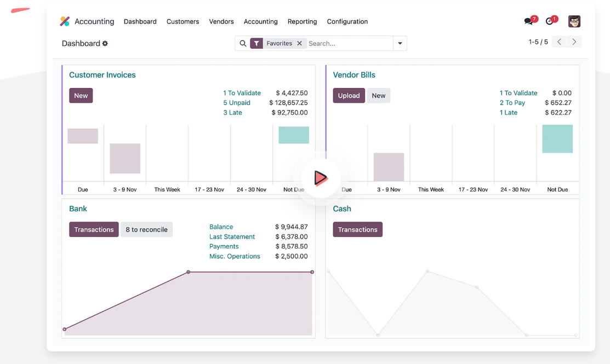This screenshot has height=364, width=610.
Task: Upload a vendor bill
Action: (x=349, y=96)
